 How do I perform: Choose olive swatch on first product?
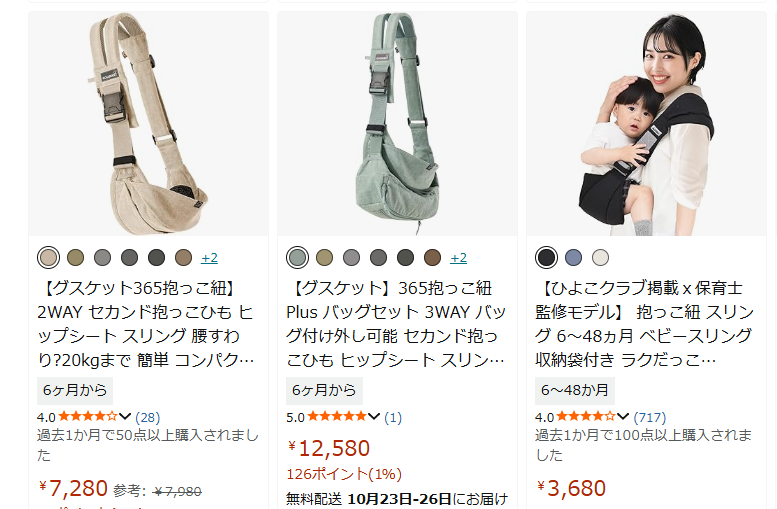(76, 258)
